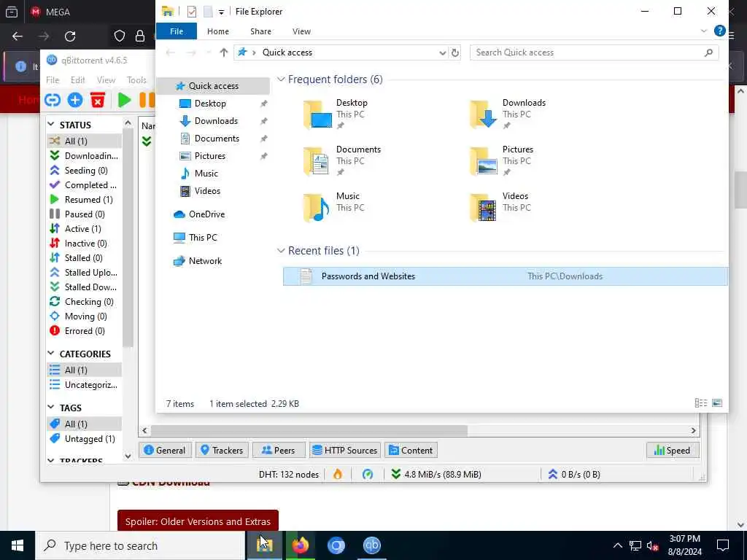Screen dimensions: 747x560
Task: Select OneDrive in navigation pane
Action: coord(206,214)
